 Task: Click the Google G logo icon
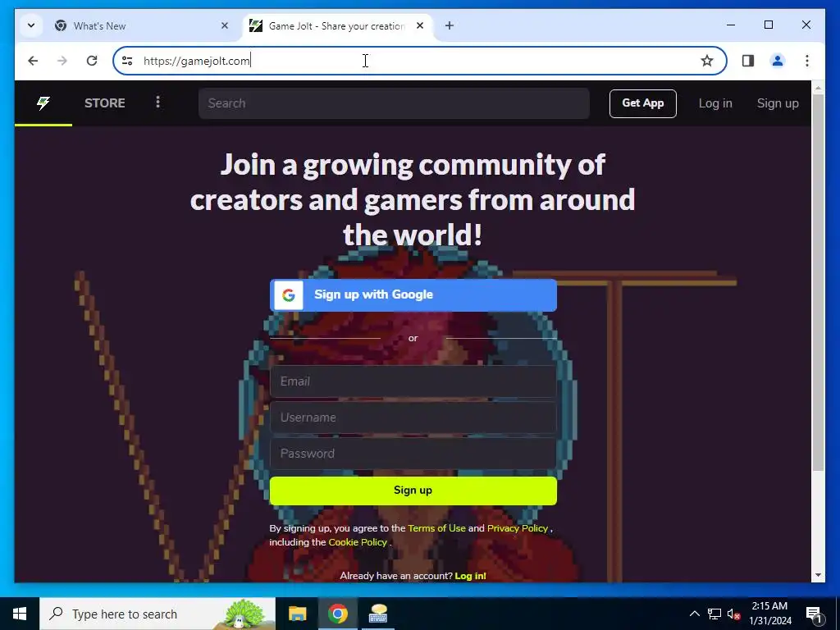pos(288,295)
